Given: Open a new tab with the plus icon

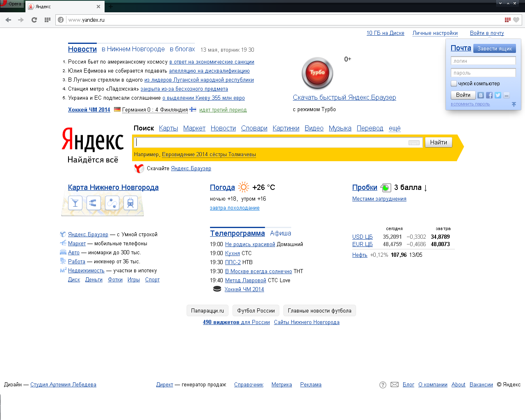Looking at the screenshot, I should tap(110, 7).
